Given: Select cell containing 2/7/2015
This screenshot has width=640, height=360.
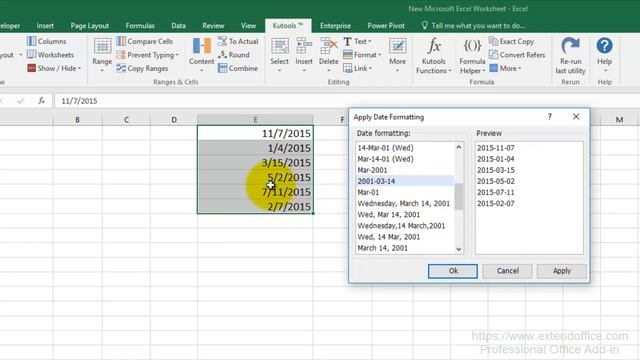Looking at the screenshot, I should (255, 206).
